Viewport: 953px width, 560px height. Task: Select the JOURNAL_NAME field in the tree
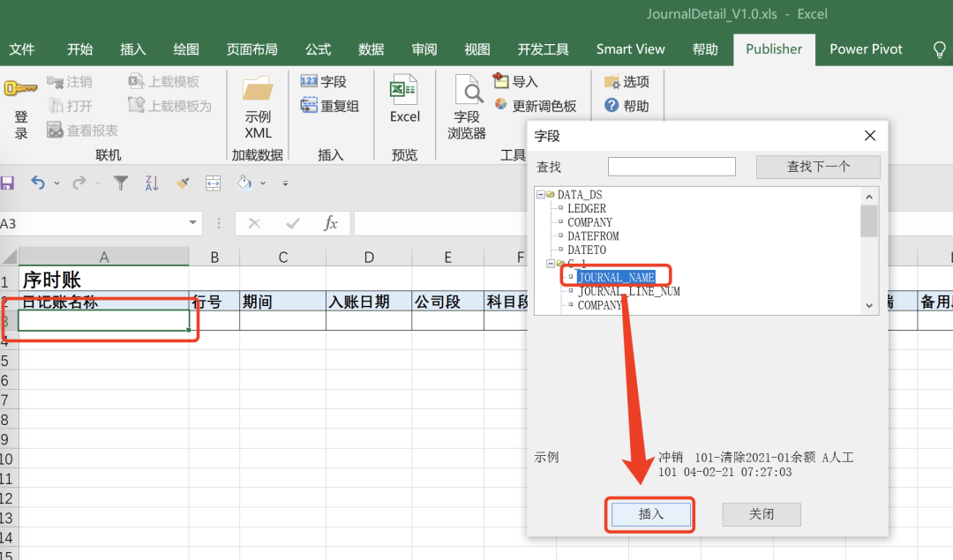click(x=616, y=278)
